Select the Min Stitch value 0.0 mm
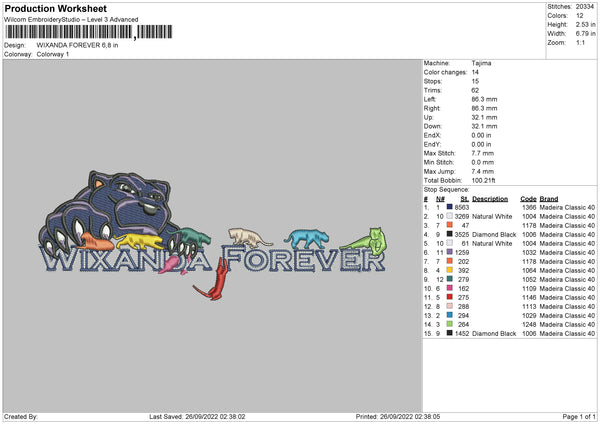 483,162
